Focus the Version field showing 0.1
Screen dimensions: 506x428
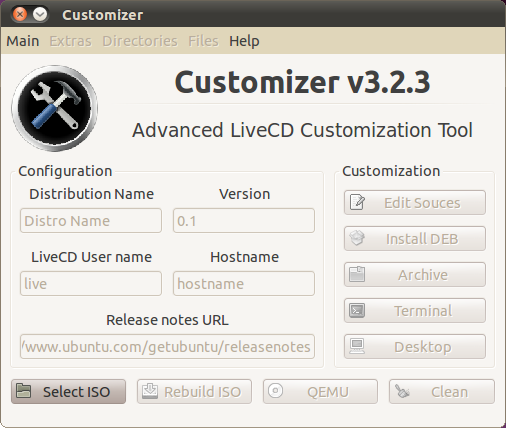[x=244, y=221]
